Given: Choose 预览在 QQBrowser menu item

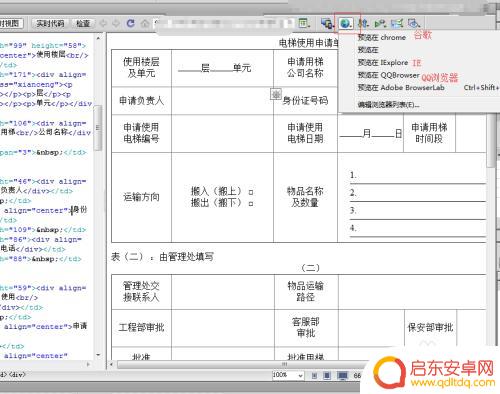Looking at the screenshot, I should click(388, 75).
